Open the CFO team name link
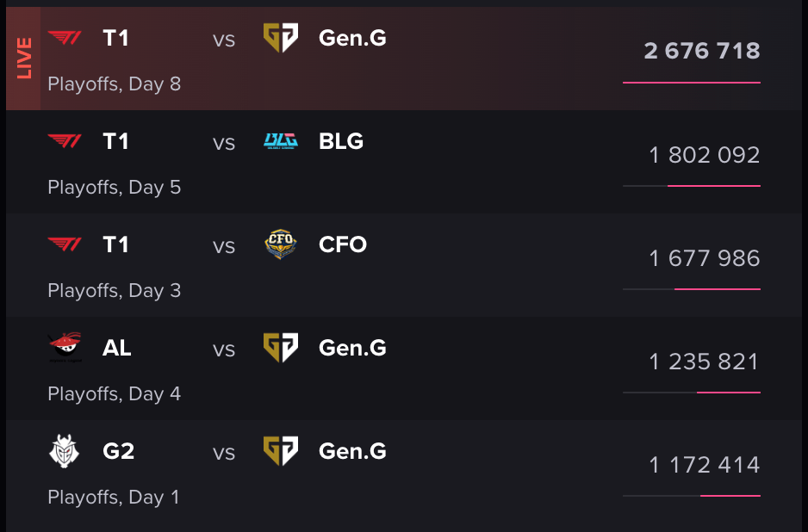808x532 pixels. tap(343, 244)
